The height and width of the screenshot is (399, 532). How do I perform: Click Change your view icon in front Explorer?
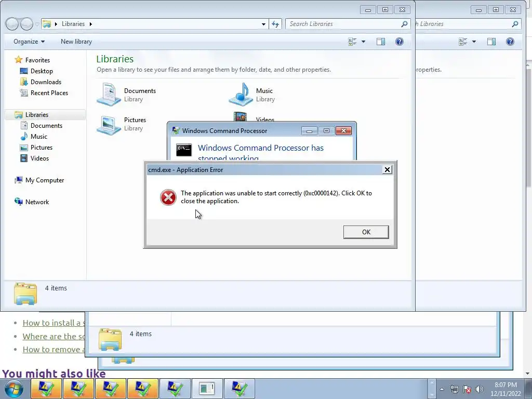tap(352, 42)
